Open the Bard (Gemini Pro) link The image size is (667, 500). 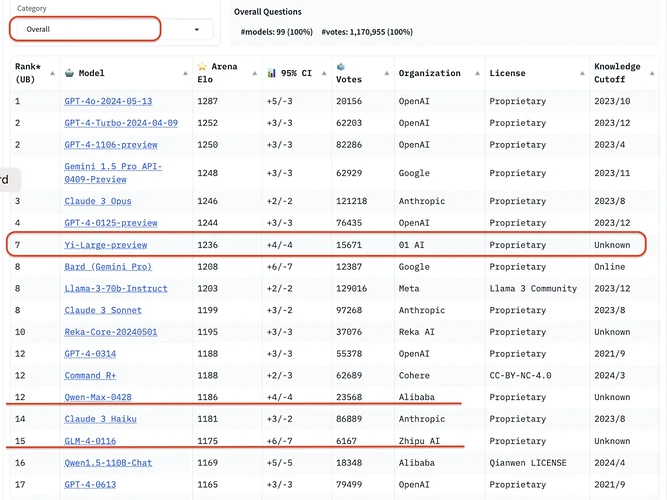108,267
